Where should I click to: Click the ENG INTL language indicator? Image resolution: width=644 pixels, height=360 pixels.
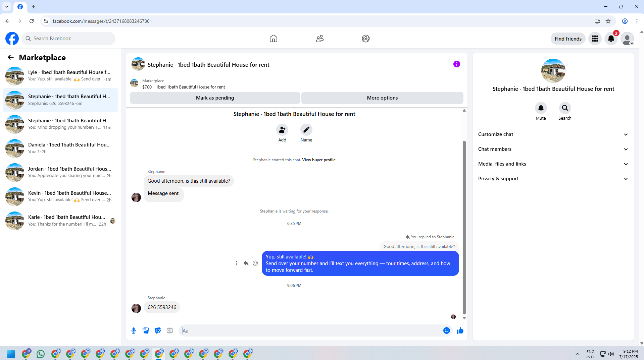click(590, 354)
